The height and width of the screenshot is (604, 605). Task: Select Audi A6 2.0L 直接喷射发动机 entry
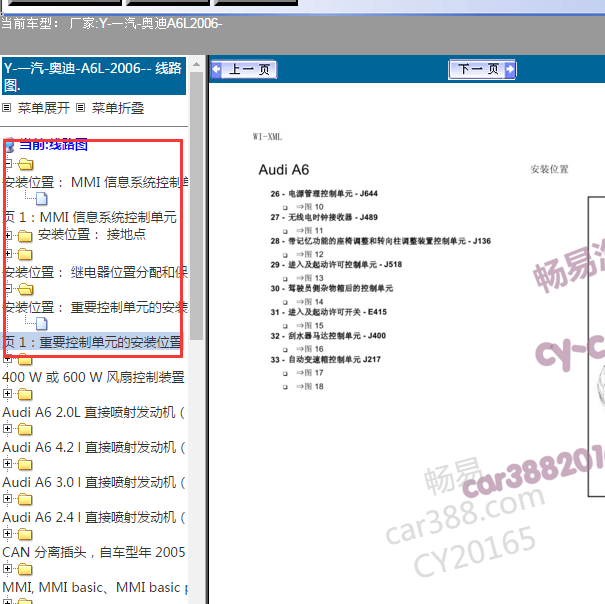pos(93,412)
